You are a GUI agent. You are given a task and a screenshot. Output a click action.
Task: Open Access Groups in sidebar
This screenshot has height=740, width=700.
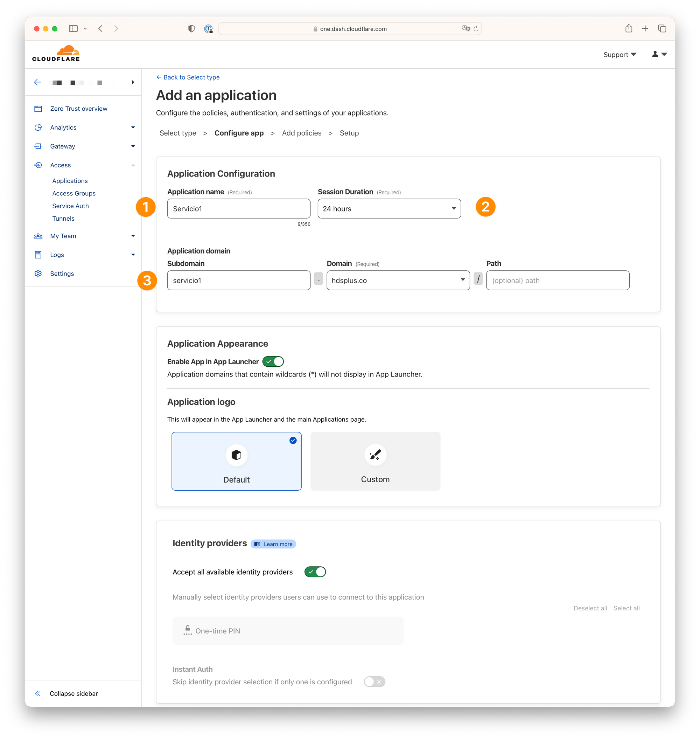pos(74,193)
